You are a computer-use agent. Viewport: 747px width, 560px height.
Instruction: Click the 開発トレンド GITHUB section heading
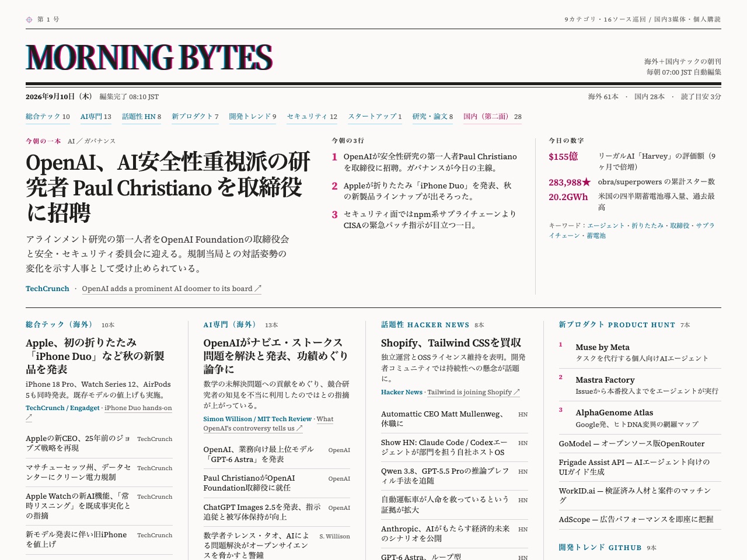tap(600, 548)
